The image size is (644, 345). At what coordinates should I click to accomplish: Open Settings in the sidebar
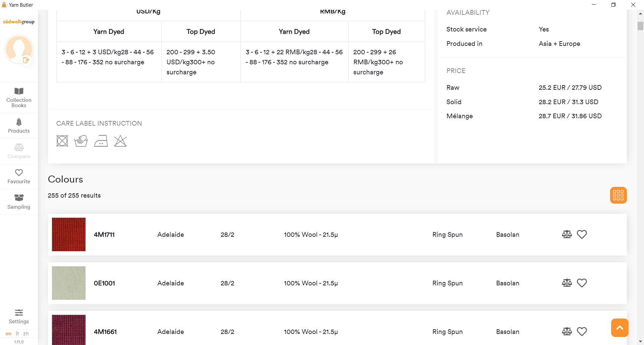point(19,317)
